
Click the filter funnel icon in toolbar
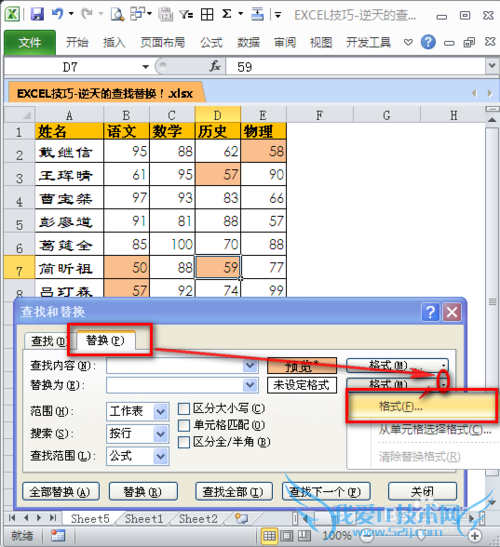pos(186,14)
